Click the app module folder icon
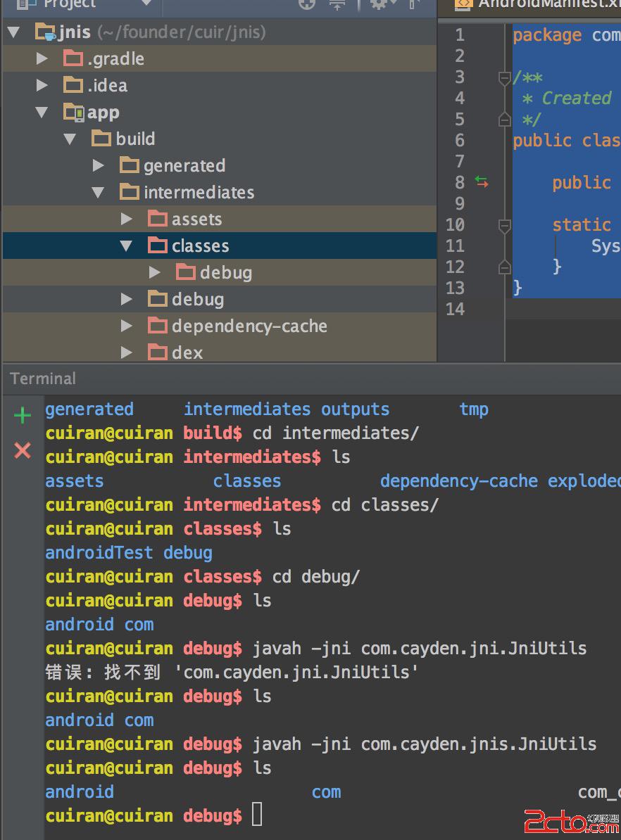 (x=73, y=113)
